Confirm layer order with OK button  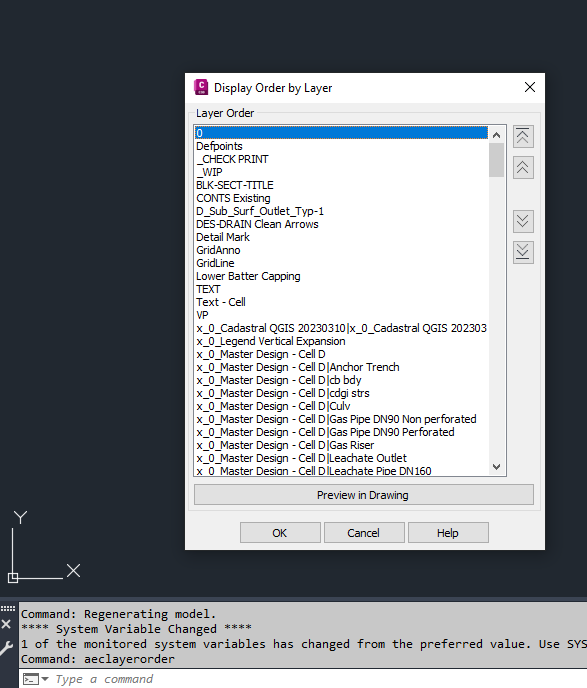click(x=280, y=533)
